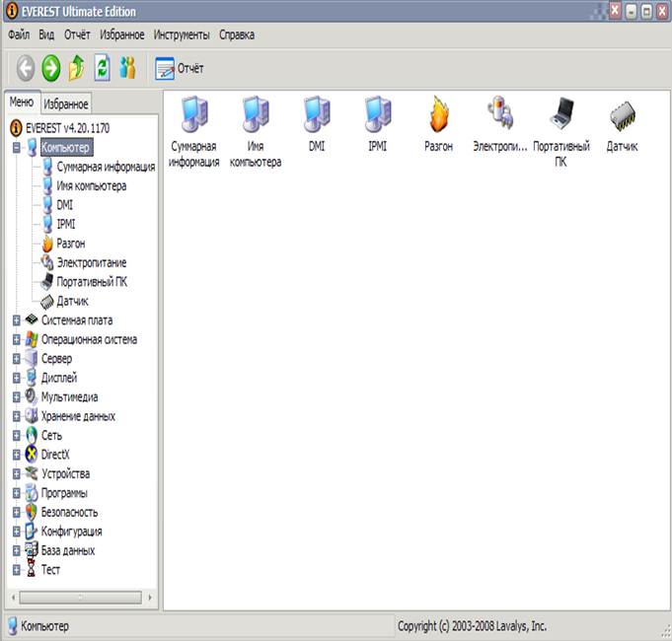Open Суммарная информация icon in right pane
Screen dimensions: 672x641
tap(193, 131)
